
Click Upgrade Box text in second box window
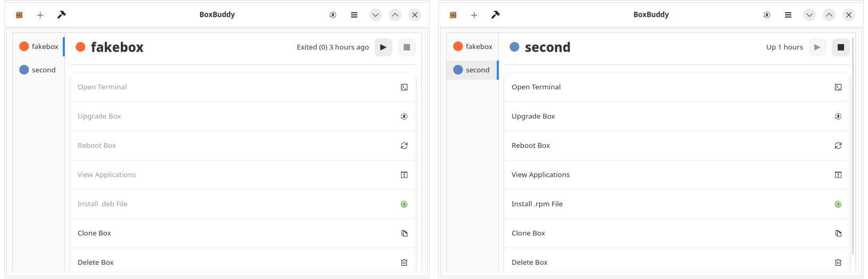[533, 116]
